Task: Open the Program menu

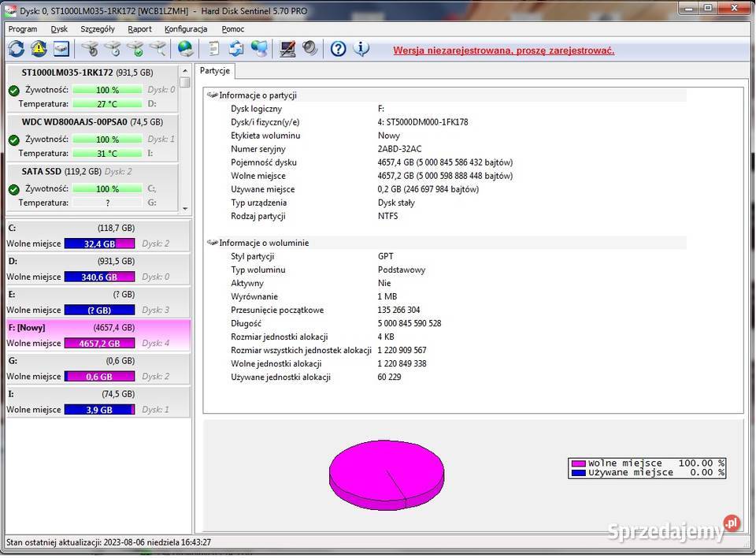Action: (x=23, y=29)
